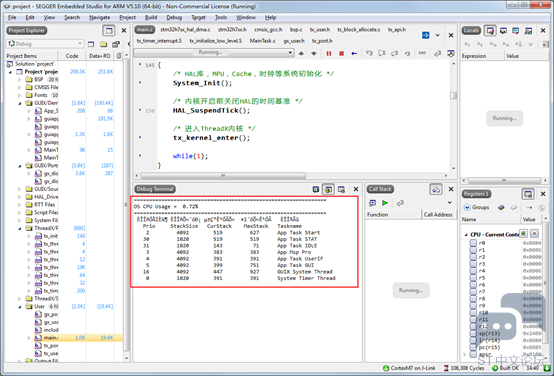Screen dimensions: 554x376
Task: Open the Registers 1 panel options icon
Action: pyautogui.click(x=528, y=194)
